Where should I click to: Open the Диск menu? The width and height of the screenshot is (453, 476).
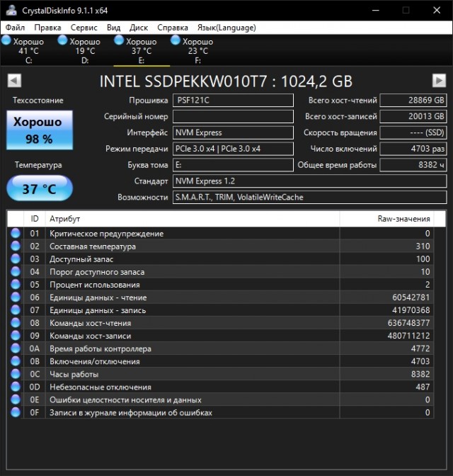point(139,28)
